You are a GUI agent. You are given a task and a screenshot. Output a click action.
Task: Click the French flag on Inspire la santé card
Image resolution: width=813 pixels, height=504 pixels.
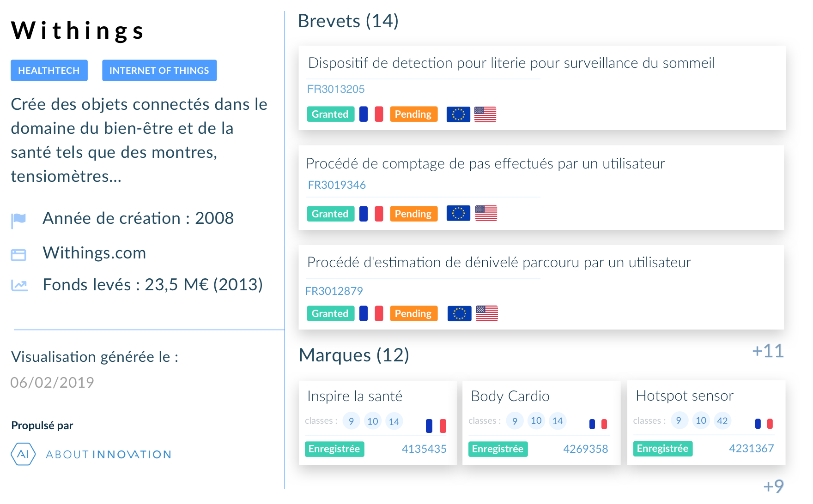click(436, 426)
